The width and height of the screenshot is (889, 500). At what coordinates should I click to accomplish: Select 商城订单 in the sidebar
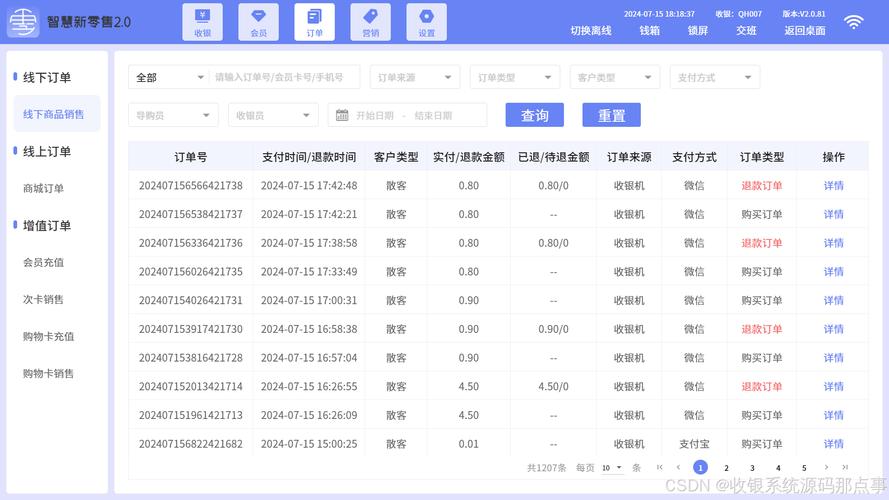click(44, 188)
